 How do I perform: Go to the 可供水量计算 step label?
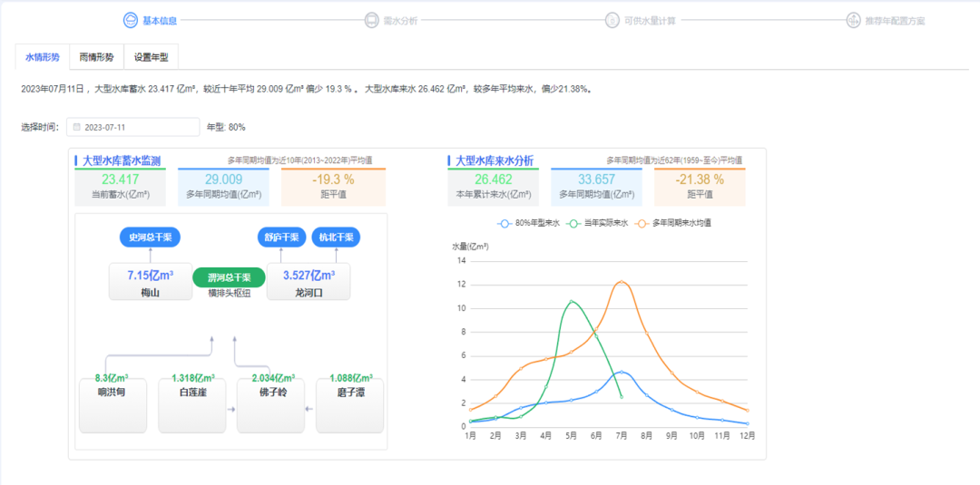tap(650, 21)
